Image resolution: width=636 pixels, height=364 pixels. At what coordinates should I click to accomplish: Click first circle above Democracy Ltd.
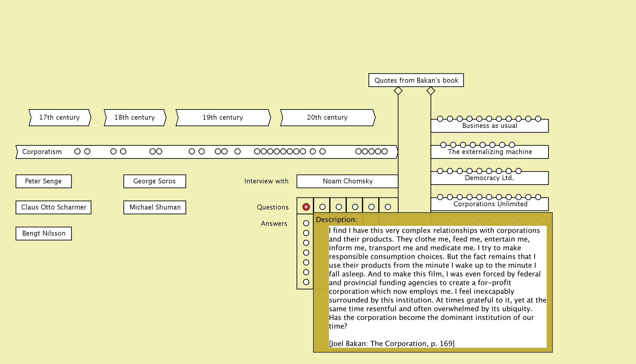pyautogui.click(x=440, y=171)
